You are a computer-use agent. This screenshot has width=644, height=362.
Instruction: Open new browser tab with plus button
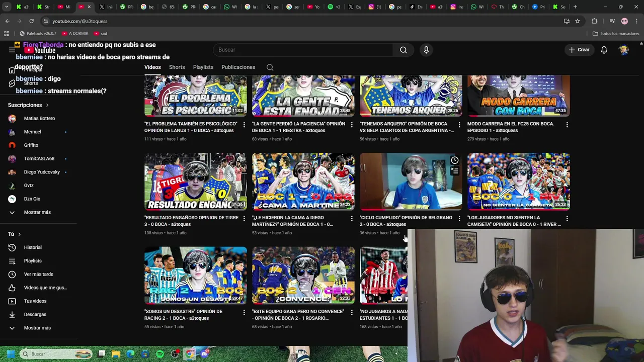pos(575,7)
